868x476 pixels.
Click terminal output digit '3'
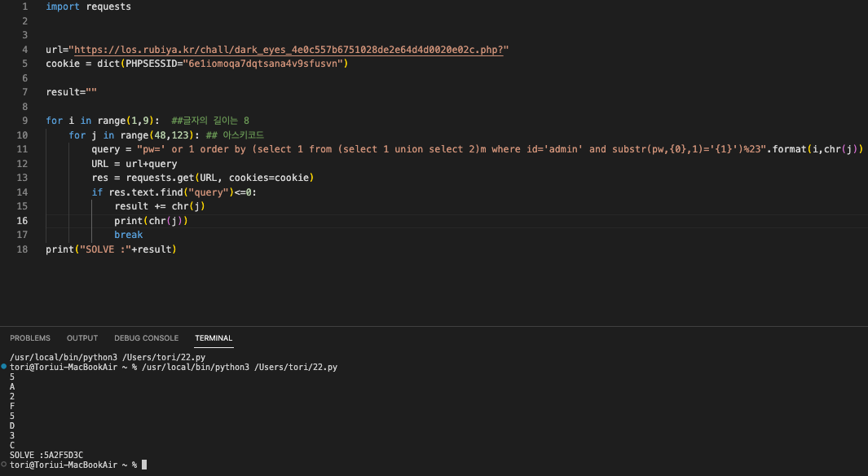point(12,435)
